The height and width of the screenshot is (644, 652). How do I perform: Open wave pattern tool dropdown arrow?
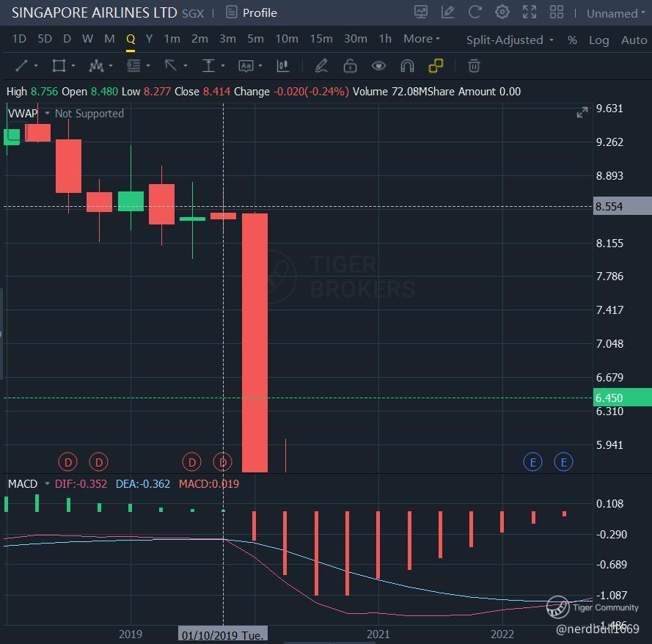[x=111, y=66]
